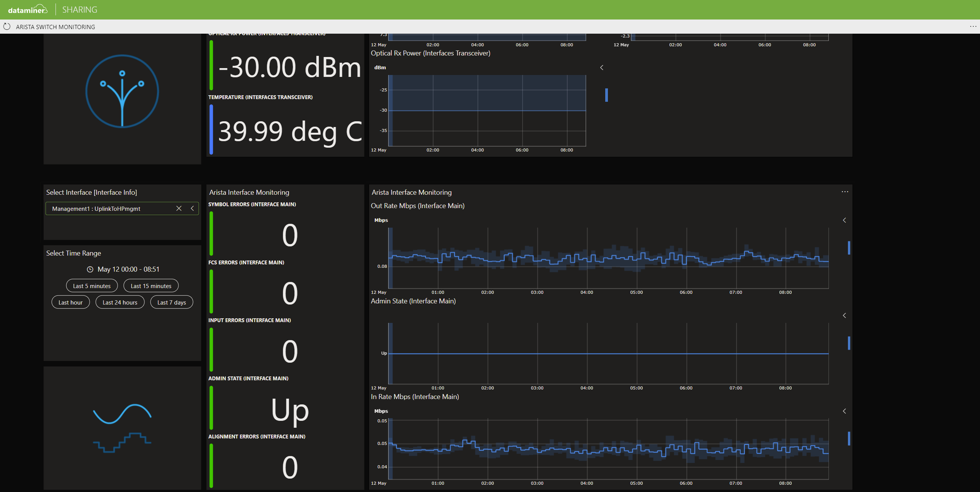Click the Out Rate chart line area
The width and height of the screenshot is (980, 492).
pyautogui.click(x=609, y=258)
